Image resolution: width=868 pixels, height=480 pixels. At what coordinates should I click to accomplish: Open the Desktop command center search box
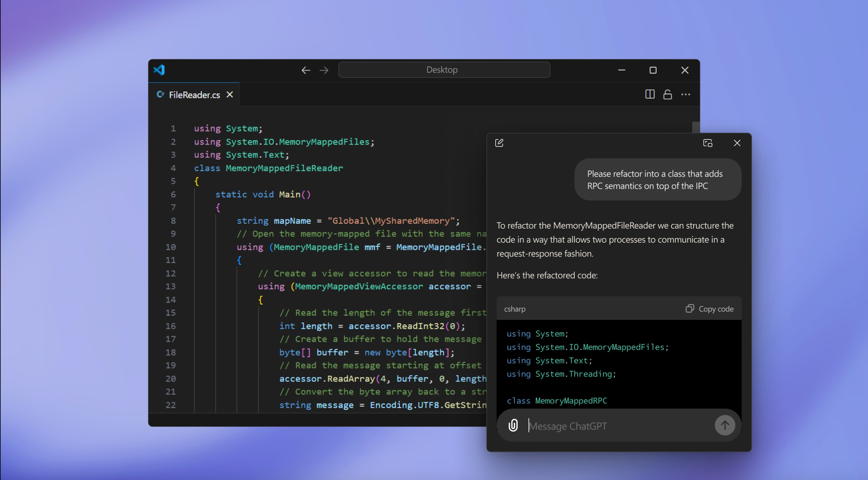click(444, 69)
